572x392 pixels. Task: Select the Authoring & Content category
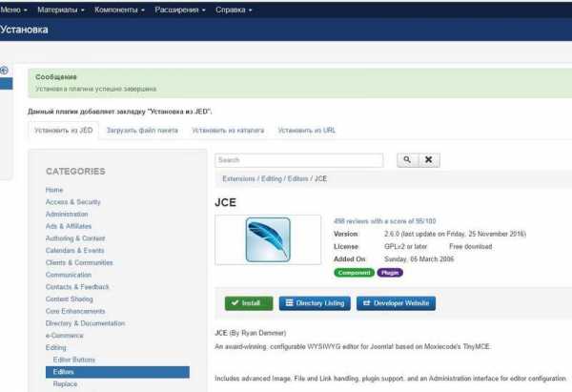point(75,238)
